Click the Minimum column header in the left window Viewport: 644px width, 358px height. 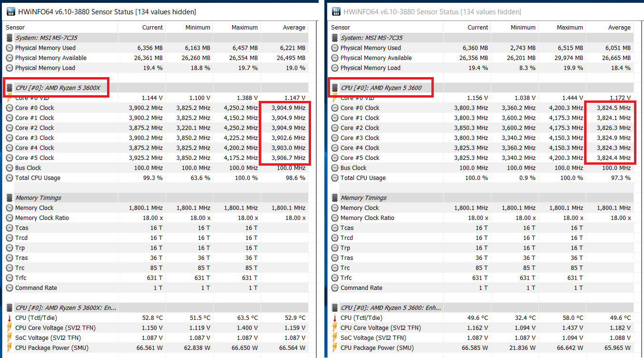tap(189, 27)
